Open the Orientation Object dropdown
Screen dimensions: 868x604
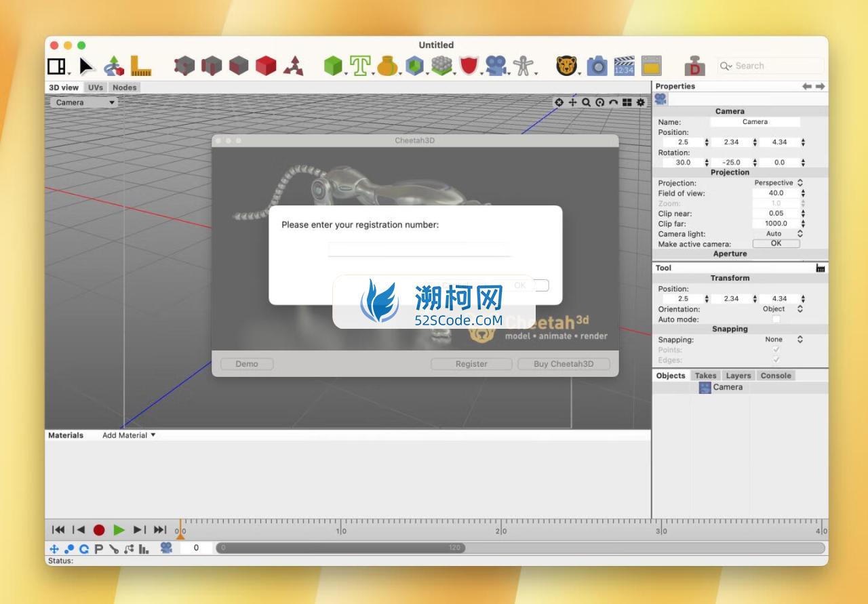pyautogui.click(x=778, y=309)
